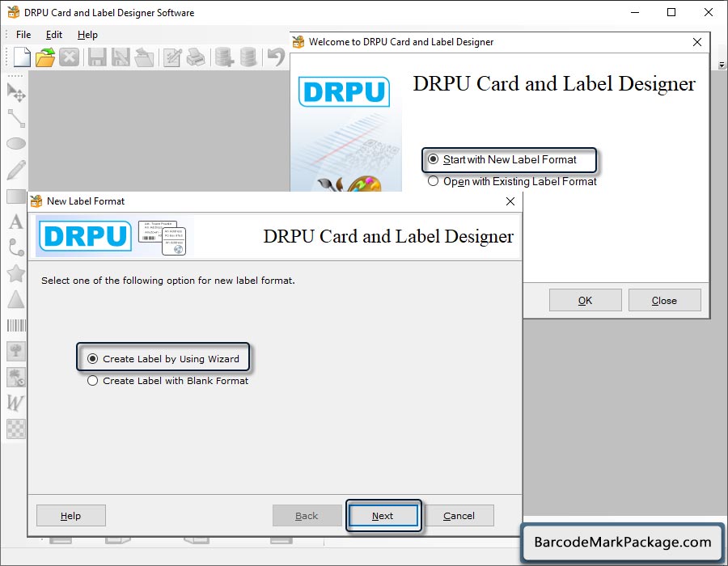
Task: Select the checkerboard pattern tool
Action: click(16, 429)
